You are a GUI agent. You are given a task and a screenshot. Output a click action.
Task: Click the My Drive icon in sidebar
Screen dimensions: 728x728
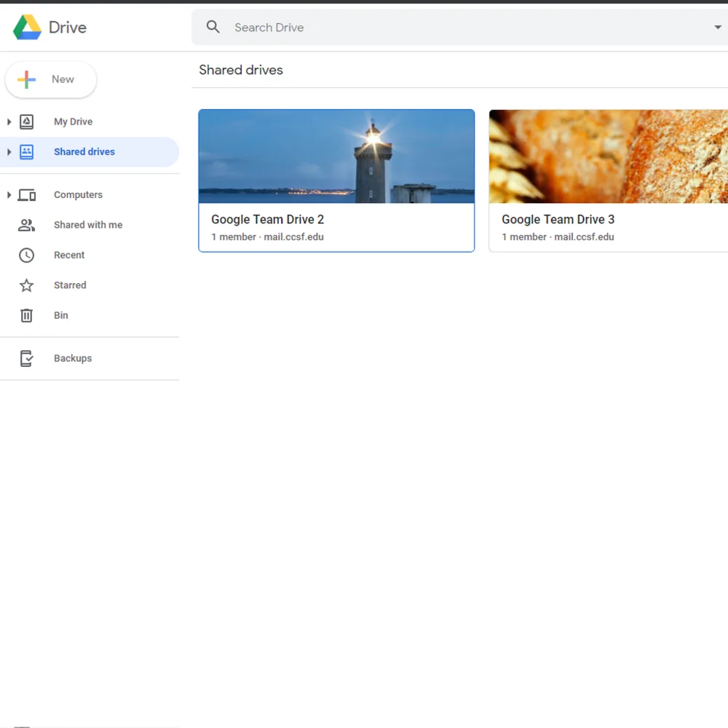point(27,122)
